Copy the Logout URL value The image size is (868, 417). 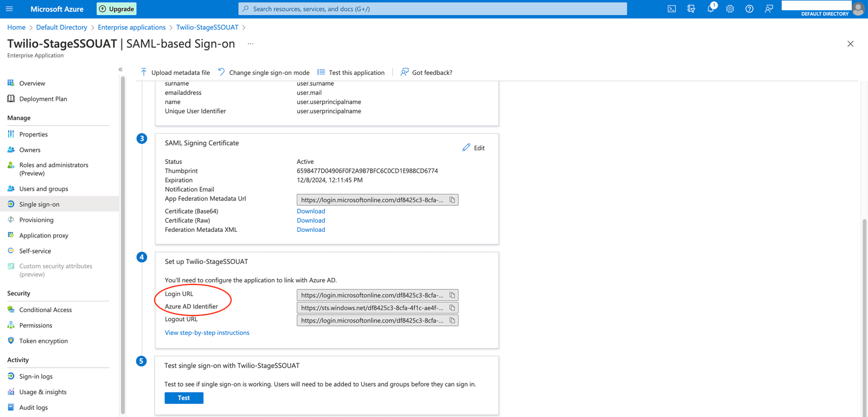click(452, 320)
